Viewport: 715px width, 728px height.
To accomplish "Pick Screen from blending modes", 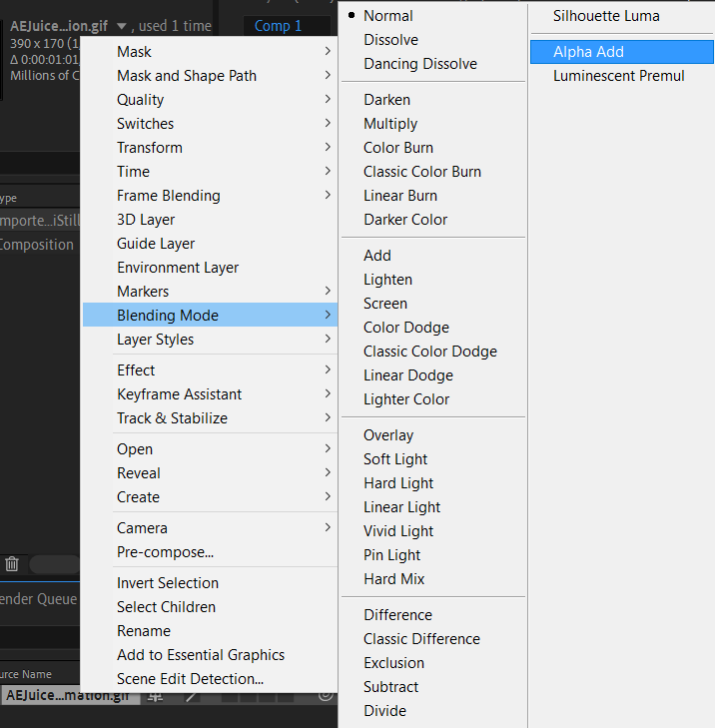I will [x=385, y=304].
